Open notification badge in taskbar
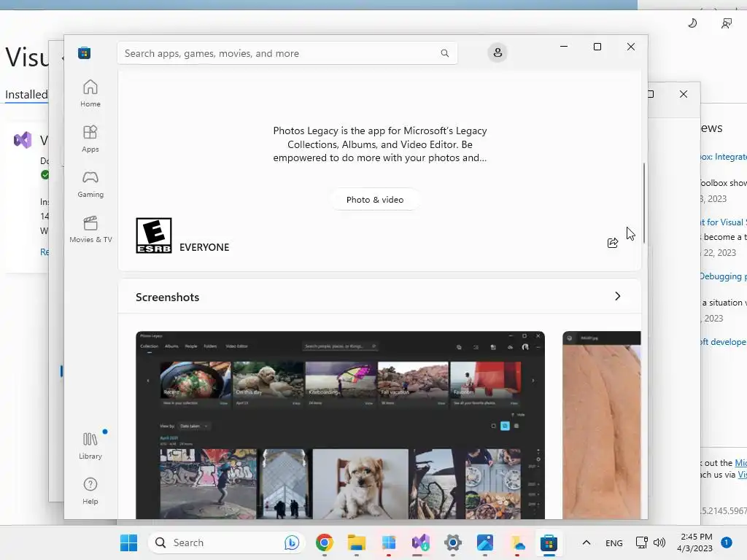 (727, 542)
